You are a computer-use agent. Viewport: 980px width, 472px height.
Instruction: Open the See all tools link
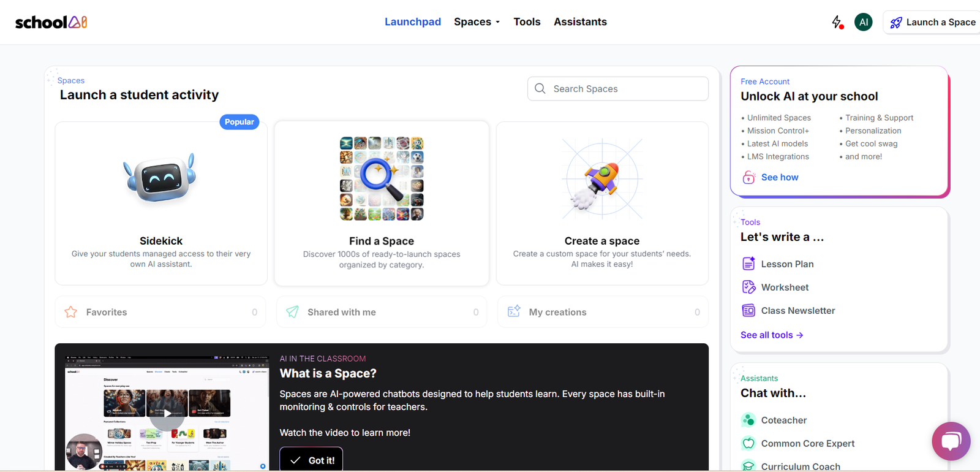772,335
